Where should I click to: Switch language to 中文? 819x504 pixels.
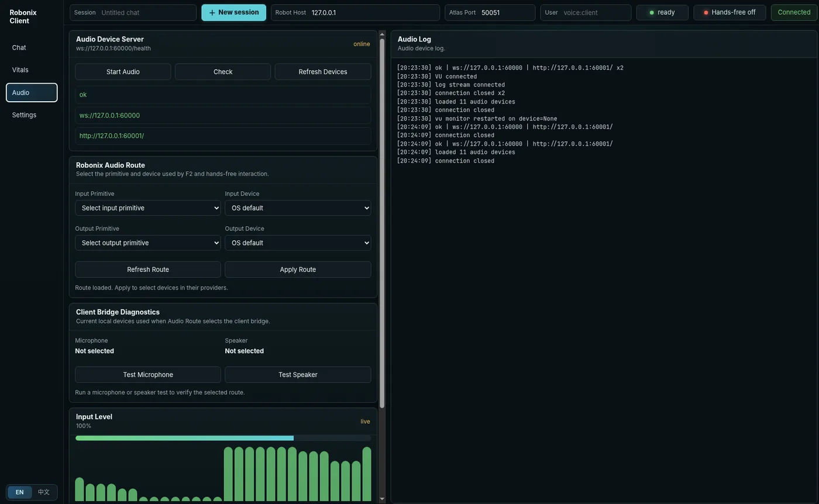tap(44, 492)
